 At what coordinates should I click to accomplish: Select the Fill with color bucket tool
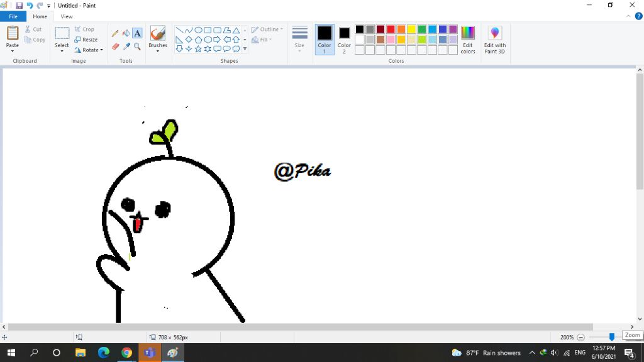pos(126,33)
